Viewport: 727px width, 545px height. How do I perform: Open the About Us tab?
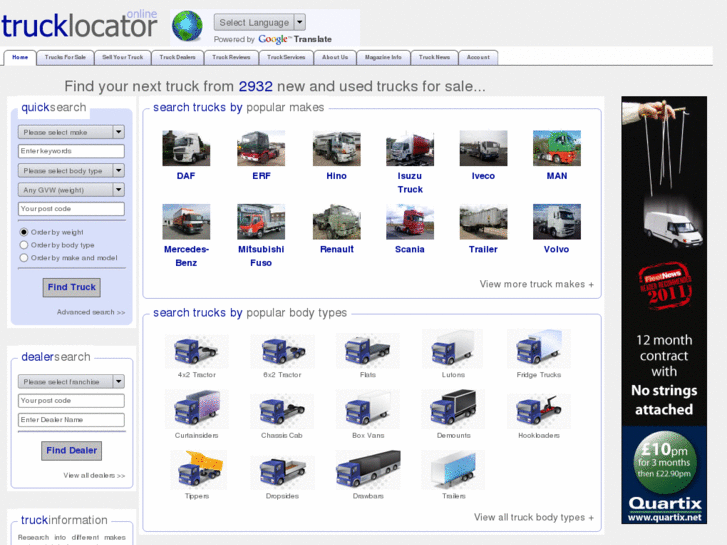click(335, 58)
